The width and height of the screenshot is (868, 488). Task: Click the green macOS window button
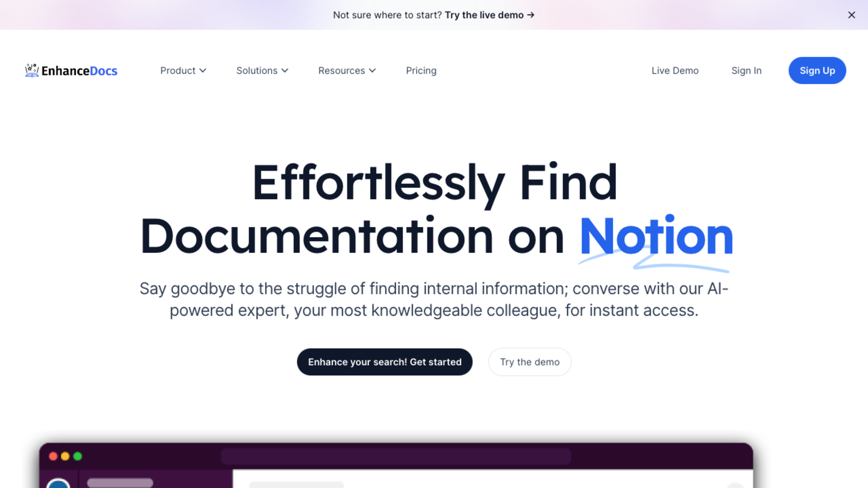click(78, 456)
